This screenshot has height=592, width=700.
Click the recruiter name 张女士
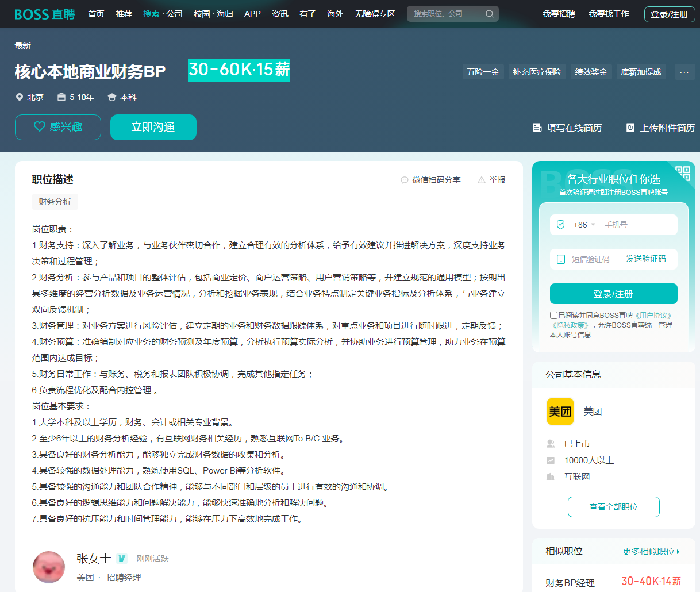coord(94,559)
